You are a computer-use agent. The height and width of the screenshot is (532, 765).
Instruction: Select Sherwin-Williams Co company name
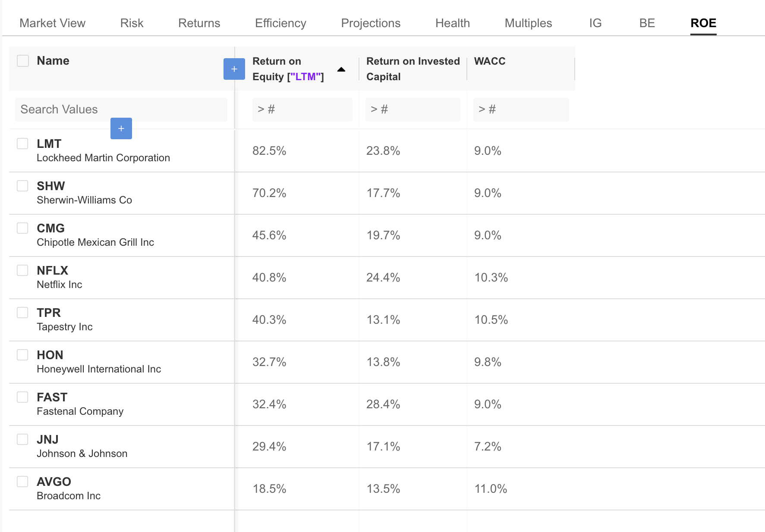tap(85, 200)
